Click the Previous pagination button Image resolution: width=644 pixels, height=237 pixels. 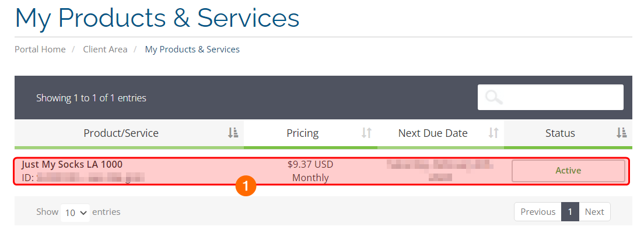click(x=538, y=212)
